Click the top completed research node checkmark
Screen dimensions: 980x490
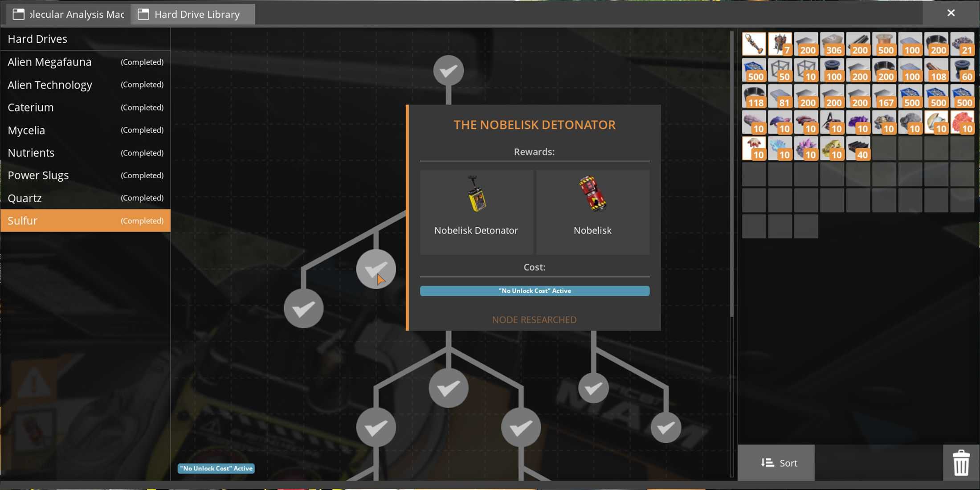tap(449, 69)
